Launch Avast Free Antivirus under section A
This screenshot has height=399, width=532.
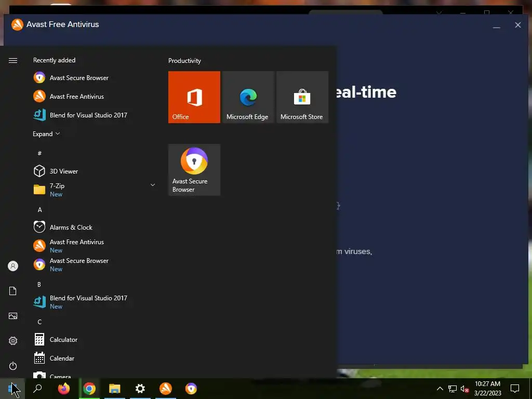95,246
